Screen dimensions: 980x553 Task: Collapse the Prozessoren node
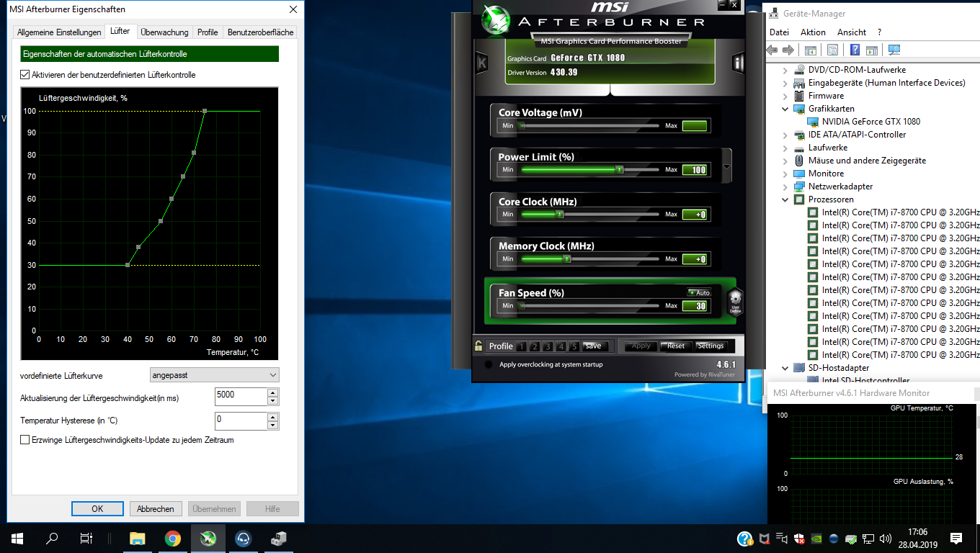click(785, 199)
